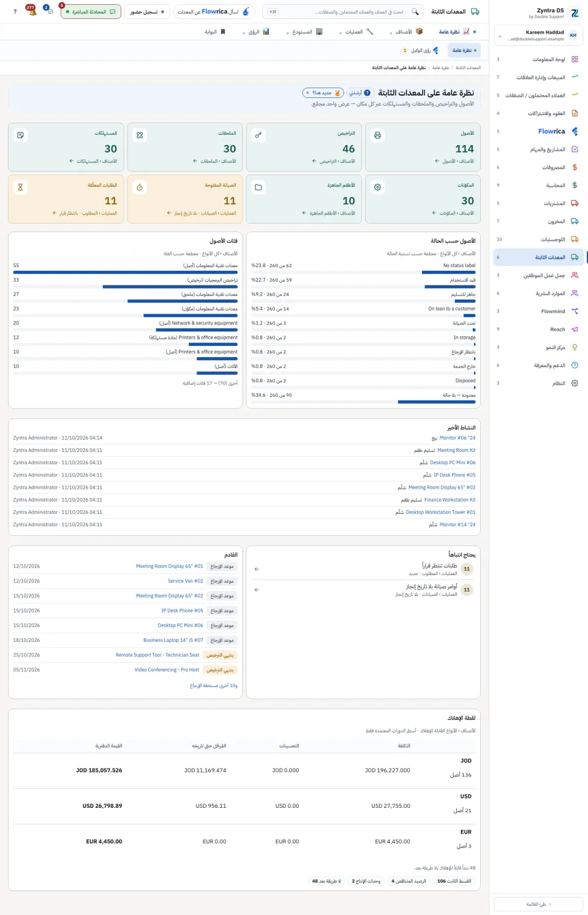This screenshot has width=588, height=915.
Task: Expand the المستودع navigation menu
Action: tap(304, 32)
